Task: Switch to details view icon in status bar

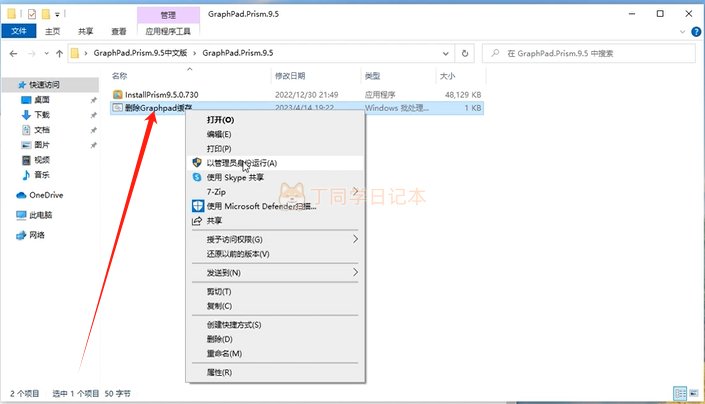Action: click(x=680, y=394)
